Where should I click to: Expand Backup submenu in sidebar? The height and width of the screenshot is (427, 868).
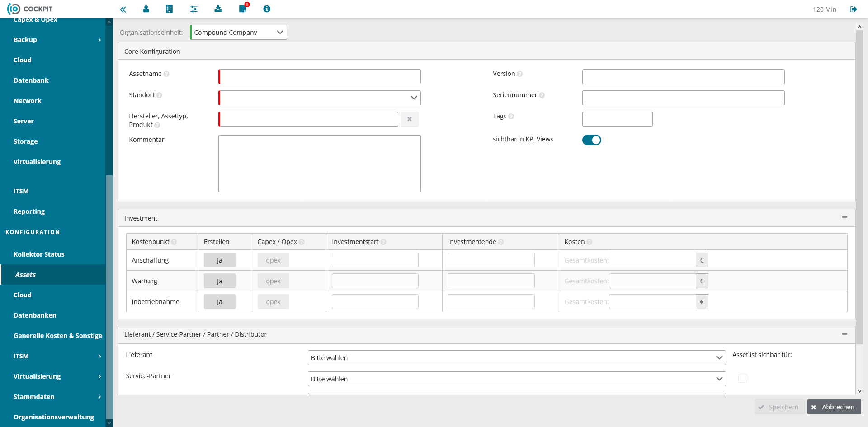[99, 40]
